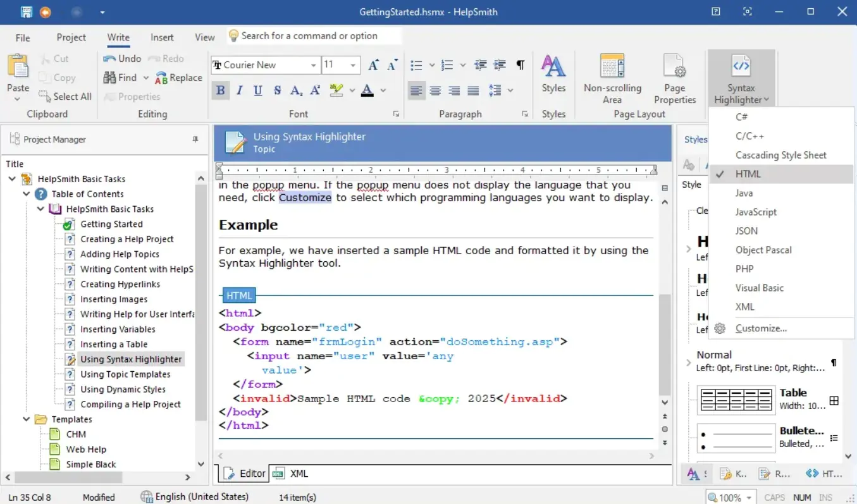The width and height of the screenshot is (857, 504).
Task: Click Customize... in language menu
Action: pyautogui.click(x=782, y=328)
